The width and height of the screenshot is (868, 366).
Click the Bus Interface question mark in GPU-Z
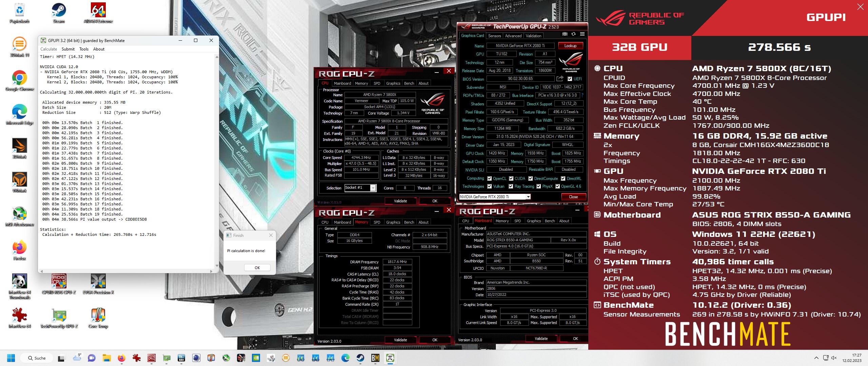[582, 95]
